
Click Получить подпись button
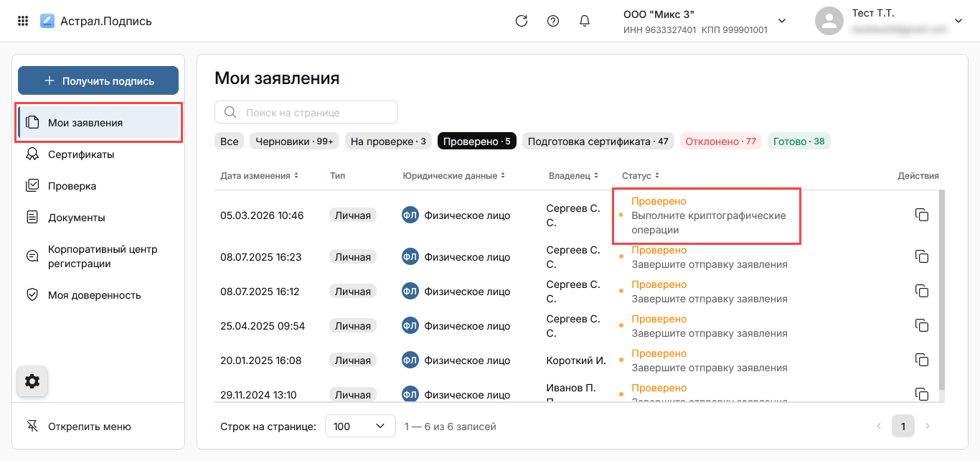(x=98, y=81)
